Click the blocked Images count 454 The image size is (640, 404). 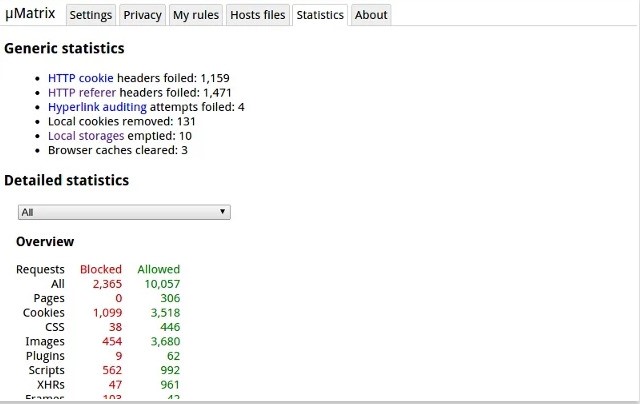pyautogui.click(x=108, y=342)
